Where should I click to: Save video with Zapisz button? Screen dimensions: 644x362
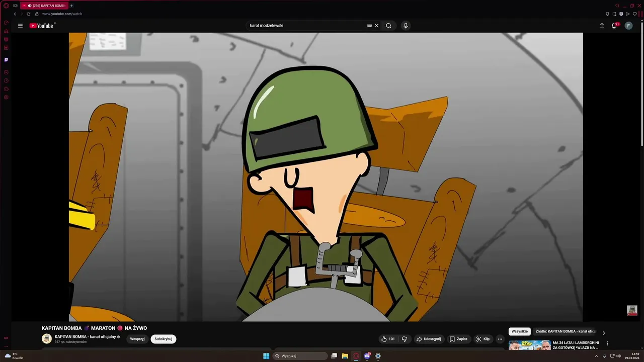click(x=459, y=339)
